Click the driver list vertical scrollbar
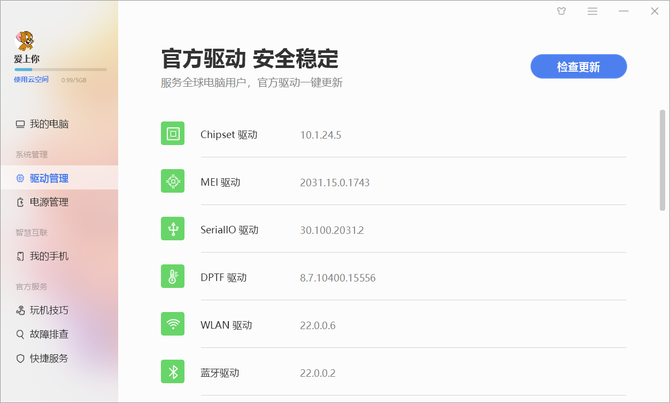670x403 pixels. 662,160
